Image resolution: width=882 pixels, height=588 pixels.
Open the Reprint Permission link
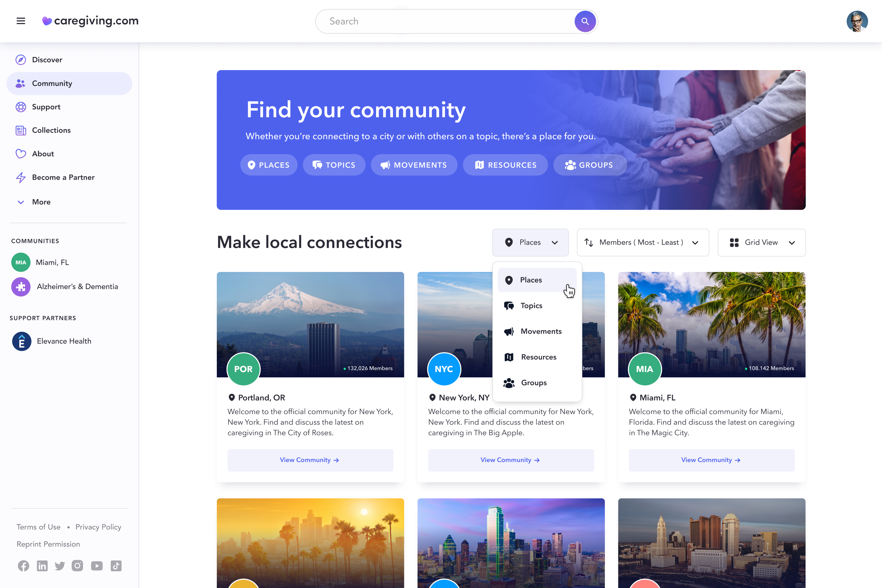(x=48, y=545)
